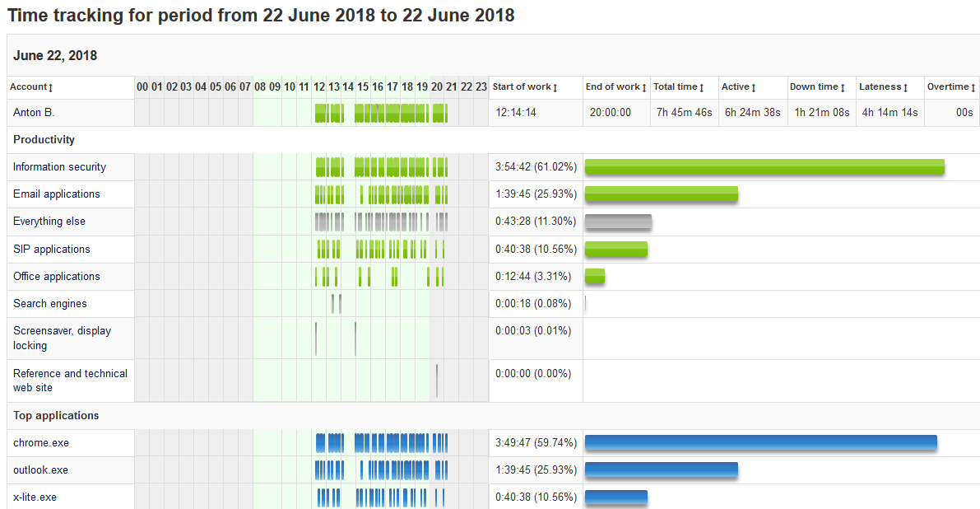Screen dimensions: 980x509
Task: Click Anton B.'s green activity timeline
Action: 381,113
